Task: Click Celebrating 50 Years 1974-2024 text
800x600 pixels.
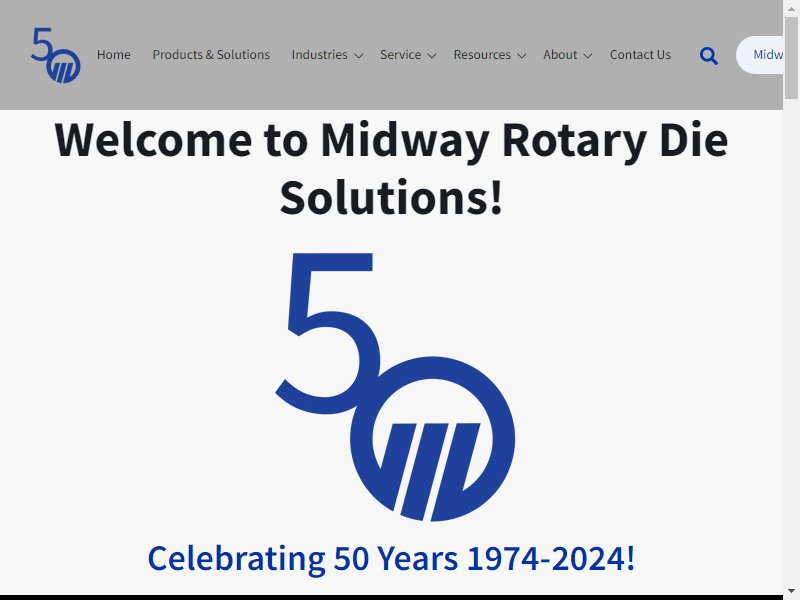Action: point(391,559)
